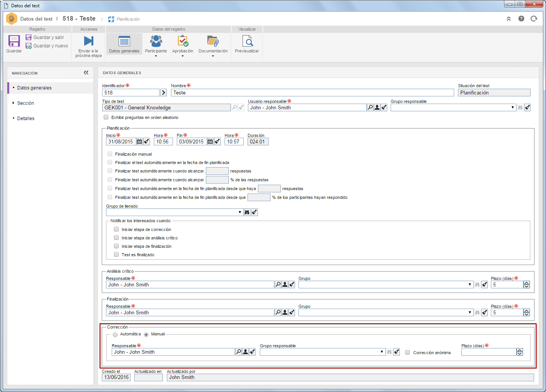Adjust Finalización Plazo stepper

click(x=527, y=312)
